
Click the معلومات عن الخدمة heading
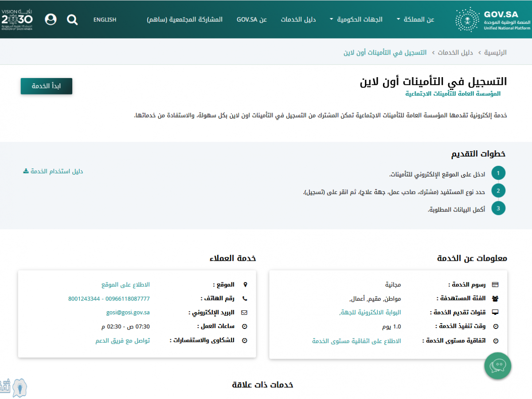pyautogui.click(x=472, y=258)
